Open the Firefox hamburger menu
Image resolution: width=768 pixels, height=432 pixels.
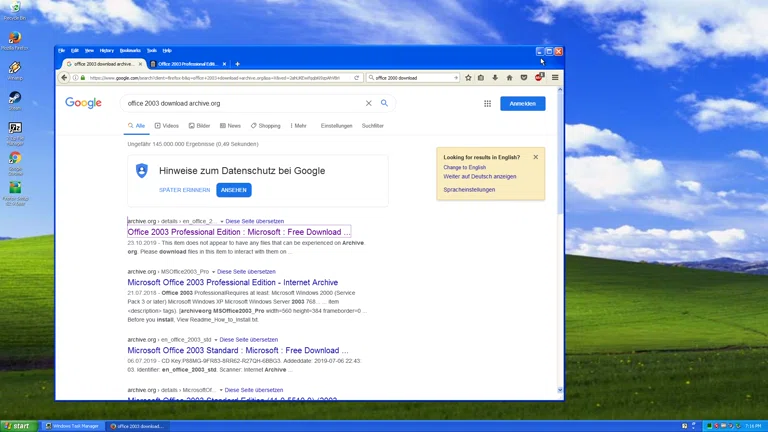[555, 77]
